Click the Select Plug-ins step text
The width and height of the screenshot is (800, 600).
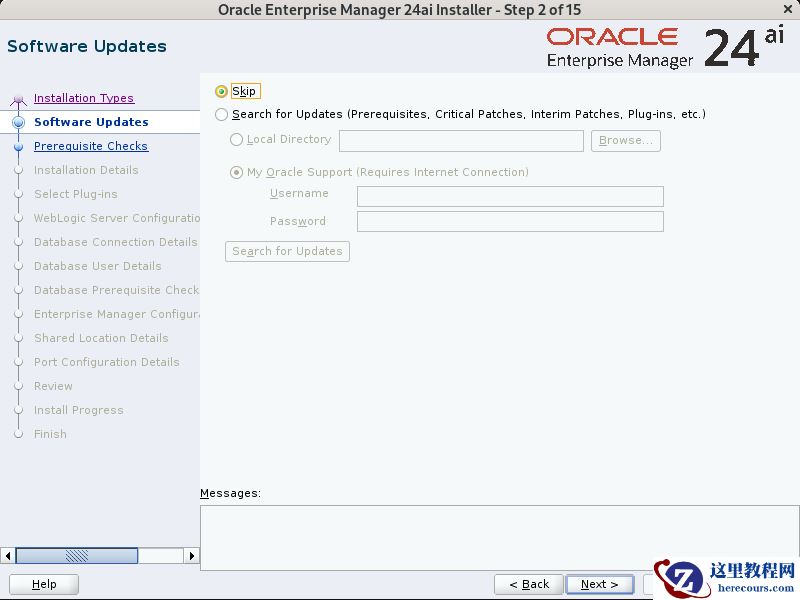click(76, 194)
